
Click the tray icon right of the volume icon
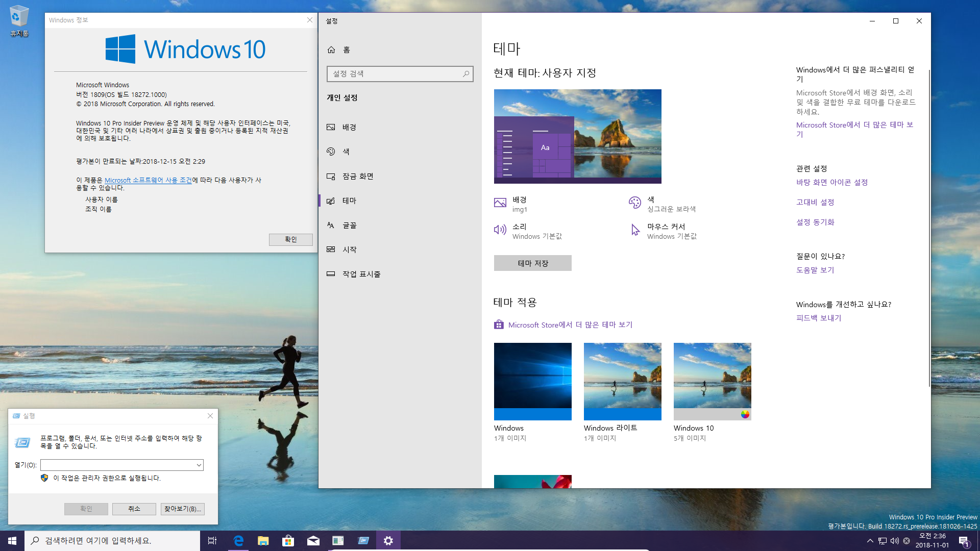click(906, 541)
